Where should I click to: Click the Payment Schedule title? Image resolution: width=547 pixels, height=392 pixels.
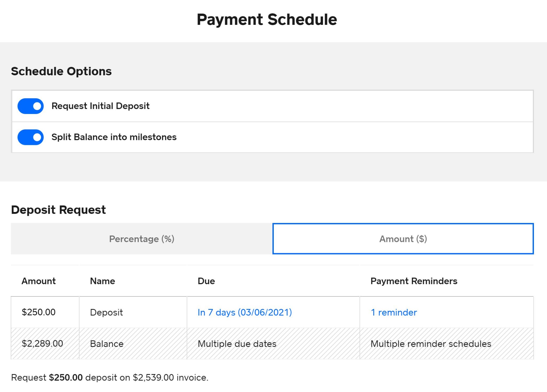click(267, 19)
